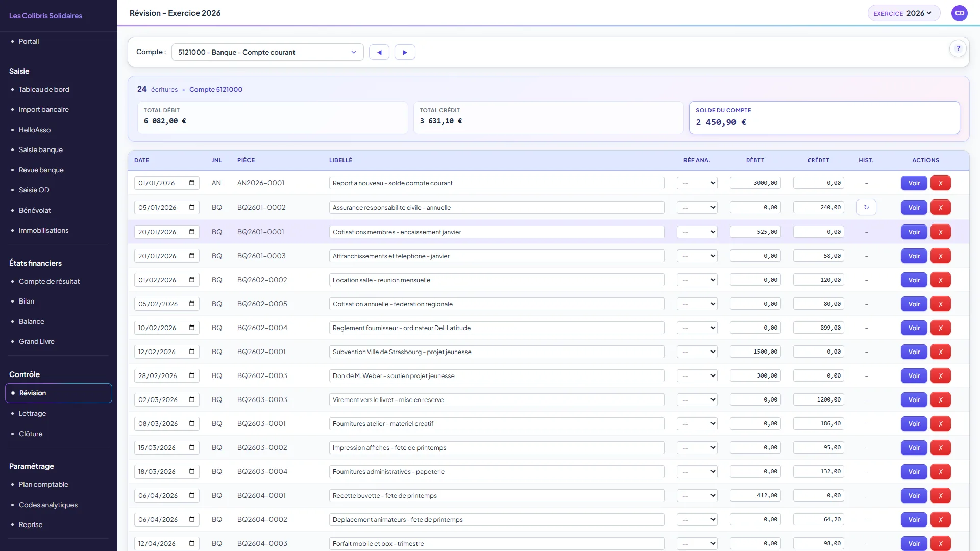Open calendar icon in Cotisations membres row
Viewport: 980px width, 551px height.
(x=192, y=232)
